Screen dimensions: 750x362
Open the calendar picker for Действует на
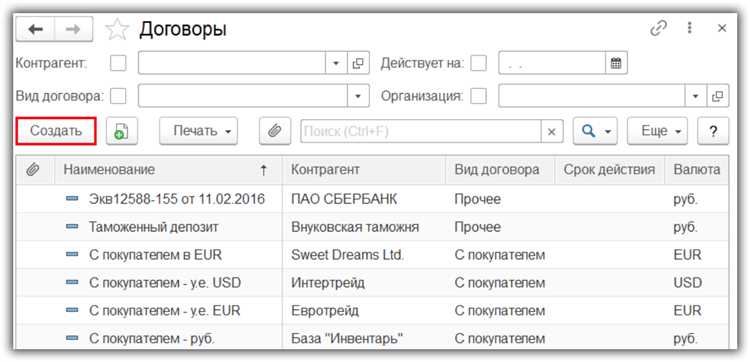616,64
